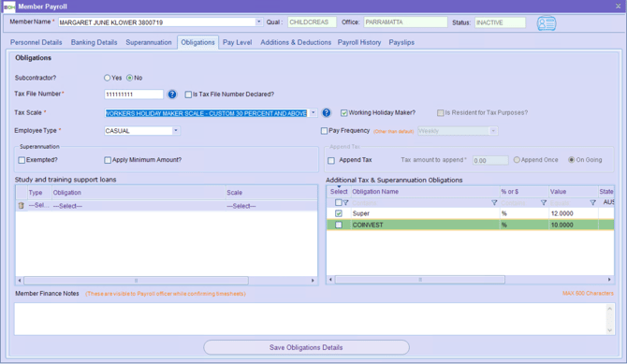Enable the Append Tax checkbox
This screenshot has height=364, width=627.
[x=331, y=160]
